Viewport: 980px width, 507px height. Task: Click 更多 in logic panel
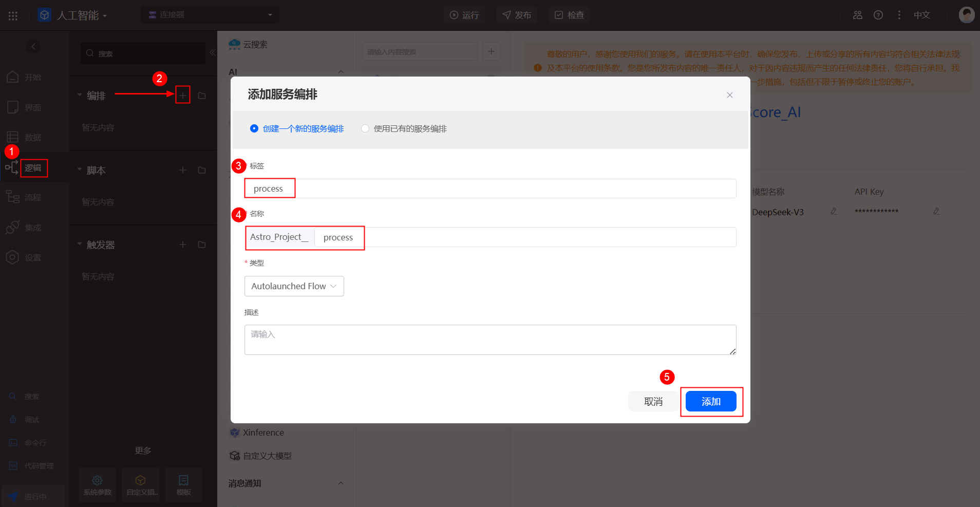click(x=143, y=450)
